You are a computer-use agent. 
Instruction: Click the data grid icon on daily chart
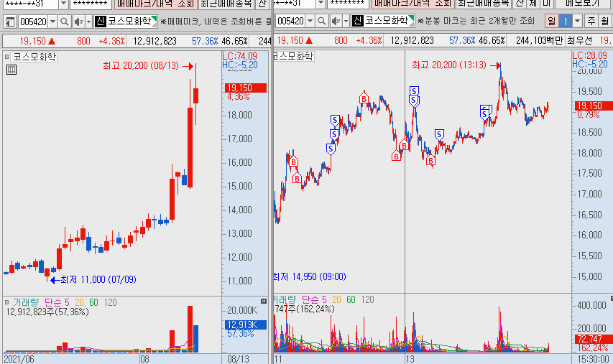(x=11, y=70)
